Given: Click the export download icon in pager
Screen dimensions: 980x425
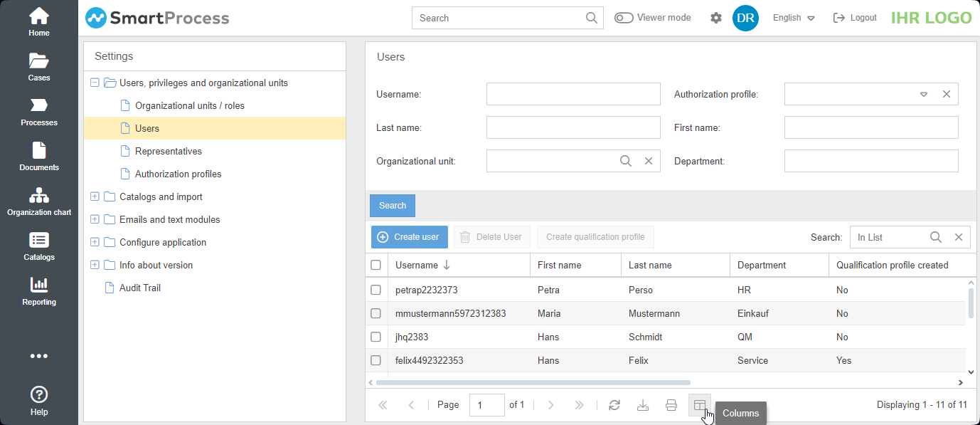Looking at the screenshot, I should (x=643, y=405).
